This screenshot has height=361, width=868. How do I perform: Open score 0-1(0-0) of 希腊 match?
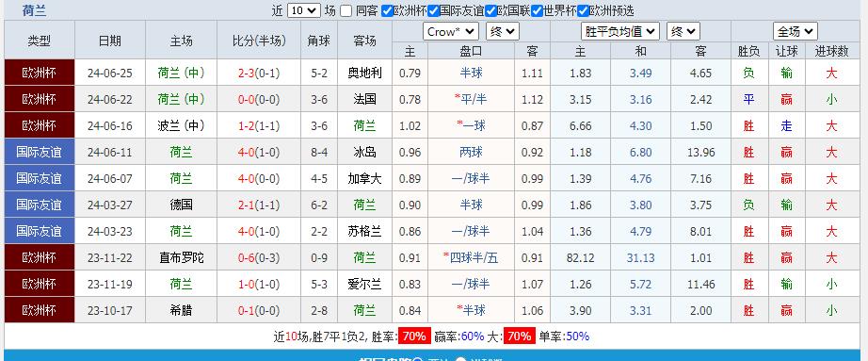tap(259, 310)
